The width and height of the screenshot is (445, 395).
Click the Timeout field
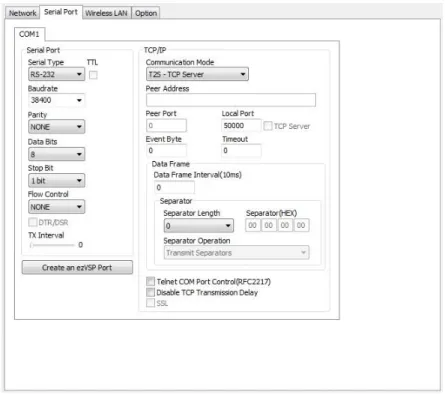point(241,151)
